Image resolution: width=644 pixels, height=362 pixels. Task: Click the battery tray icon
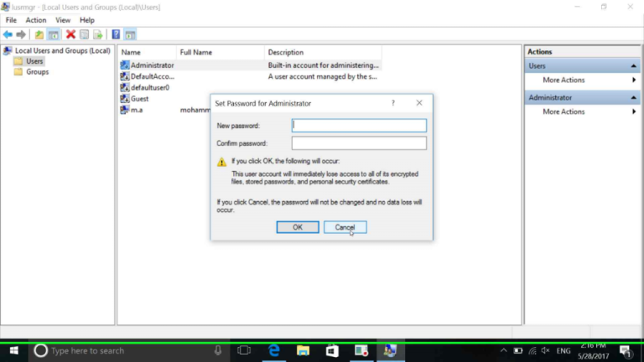click(518, 350)
